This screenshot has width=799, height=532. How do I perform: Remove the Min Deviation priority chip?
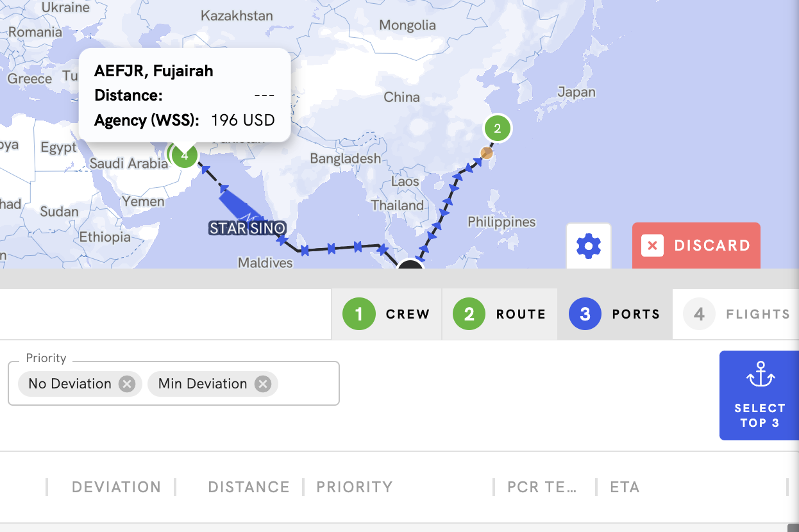[x=262, y=384]
